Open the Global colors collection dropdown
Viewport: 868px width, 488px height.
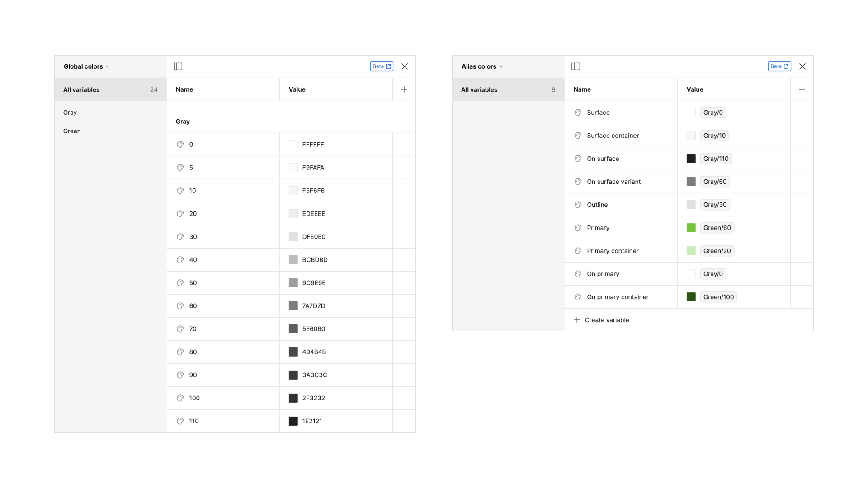click(x=86, y=66)
